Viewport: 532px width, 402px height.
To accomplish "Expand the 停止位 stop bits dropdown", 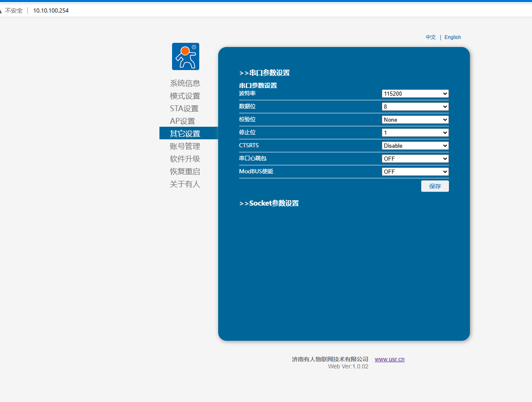I will pyautogui.click(x=415, y=133).
